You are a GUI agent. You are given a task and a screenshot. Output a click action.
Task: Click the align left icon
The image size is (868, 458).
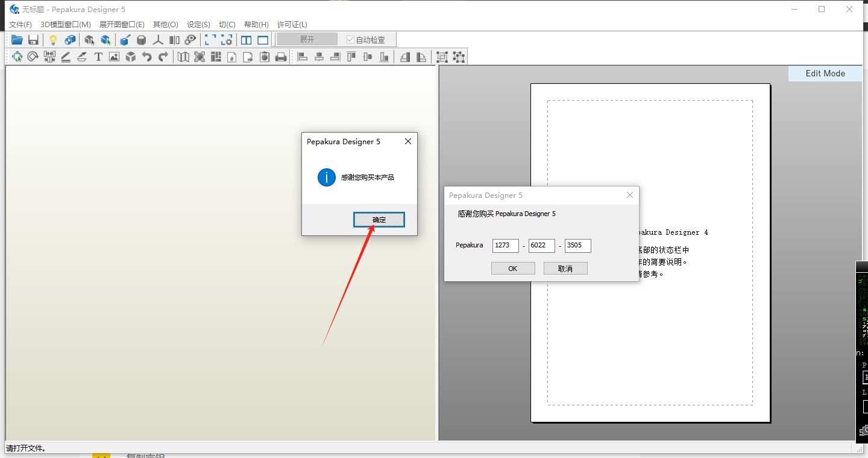303,57
